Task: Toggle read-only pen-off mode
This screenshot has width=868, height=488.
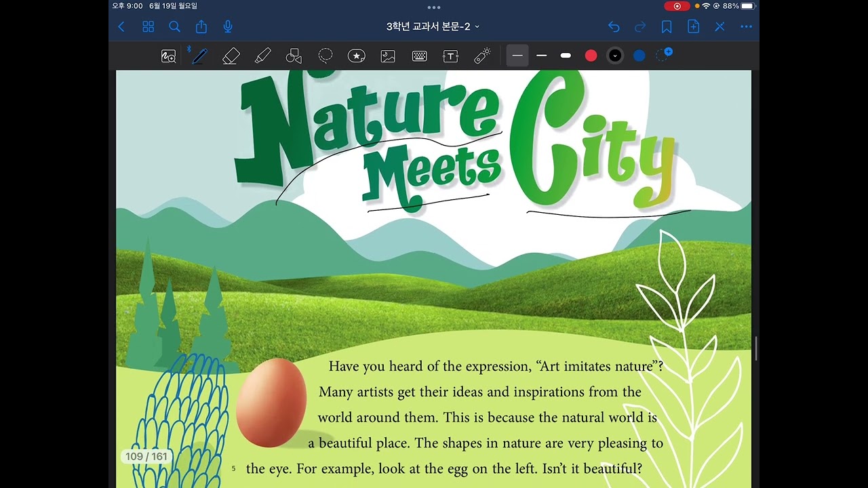Action: coord(719,26)
